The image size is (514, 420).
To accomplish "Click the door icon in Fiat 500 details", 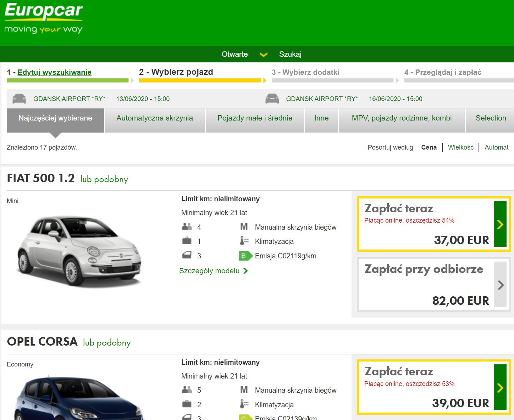I will [187, 255].
